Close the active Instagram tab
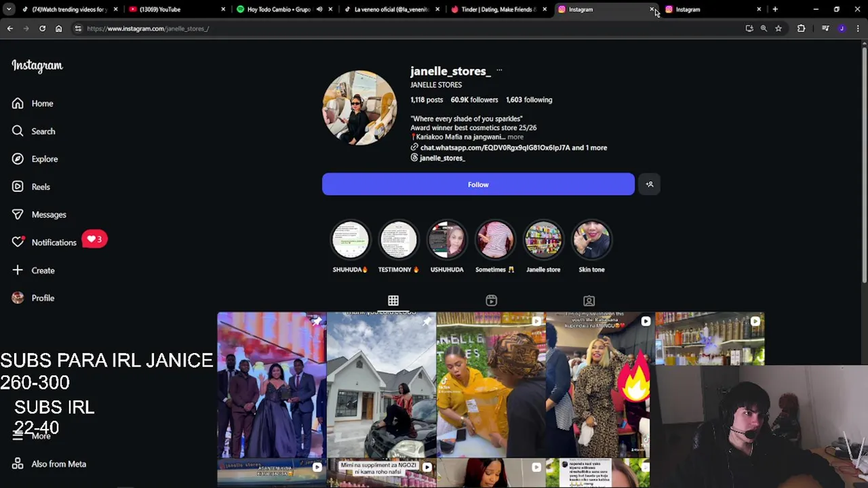868x488 pixels. 652,9
